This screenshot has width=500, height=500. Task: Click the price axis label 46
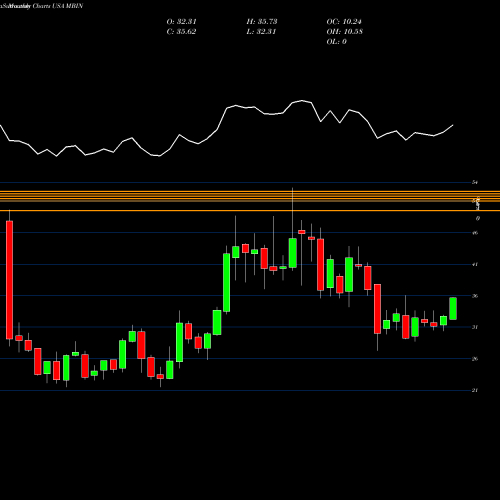(x=475, y=233)
